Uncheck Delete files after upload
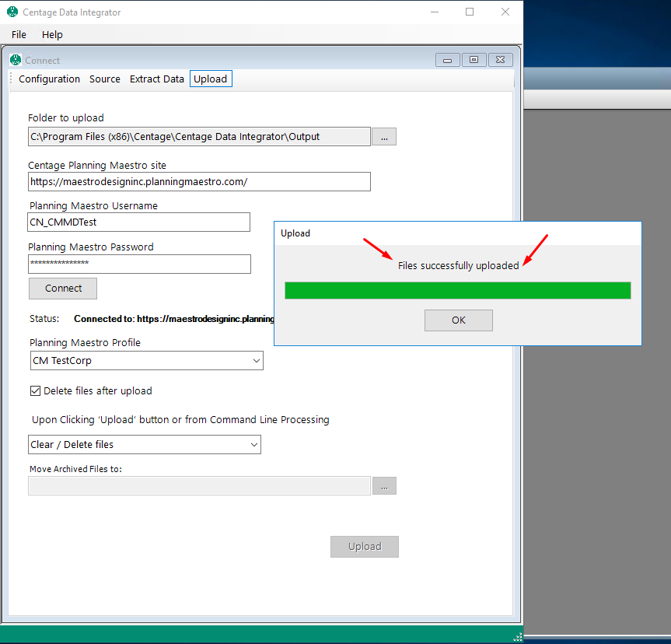This screenshot has width=671, height=644. tap(35, 391)
